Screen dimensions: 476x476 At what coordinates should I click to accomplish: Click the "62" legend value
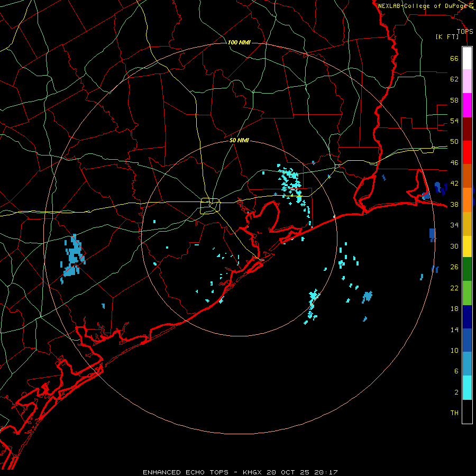(454, 79)
